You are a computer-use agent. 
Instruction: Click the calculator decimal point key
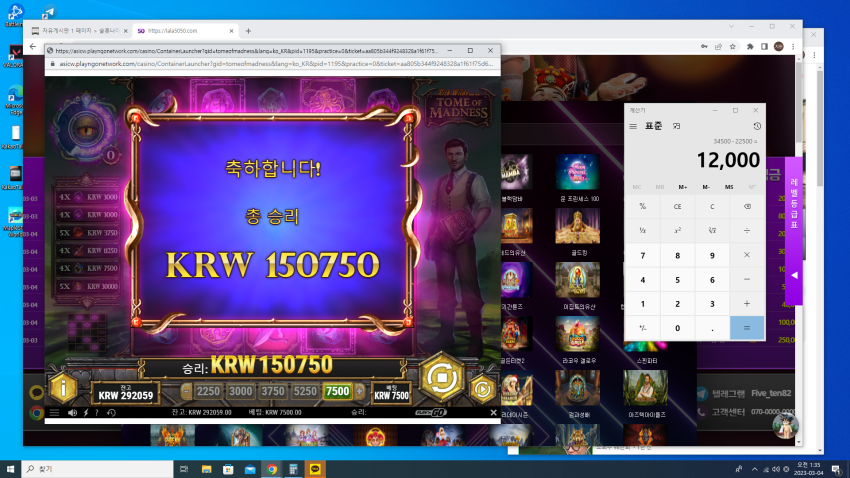click(712, 328)
